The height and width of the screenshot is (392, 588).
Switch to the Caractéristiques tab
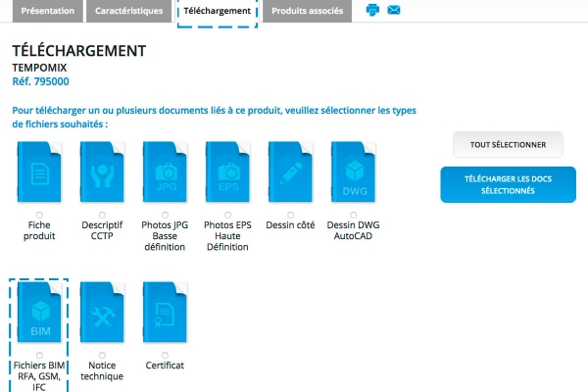(129, 11)
